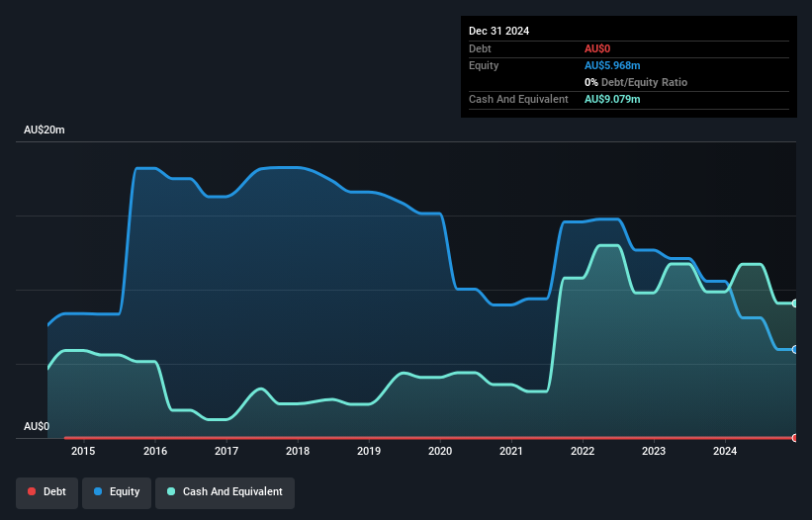Image resolution: width=812 pixels, height=520 pixels.
Task: Click the 2022 x-axis label
Action: click(x=583, y=451)
